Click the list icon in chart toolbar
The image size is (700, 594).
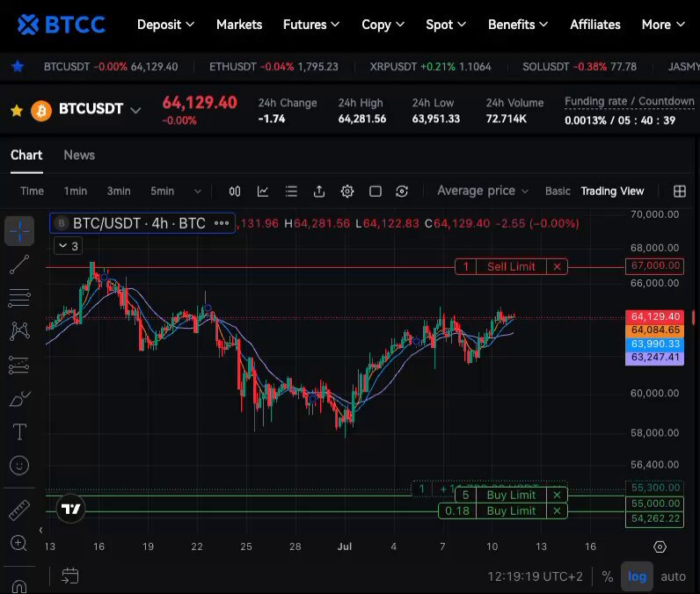pos(291,192)
